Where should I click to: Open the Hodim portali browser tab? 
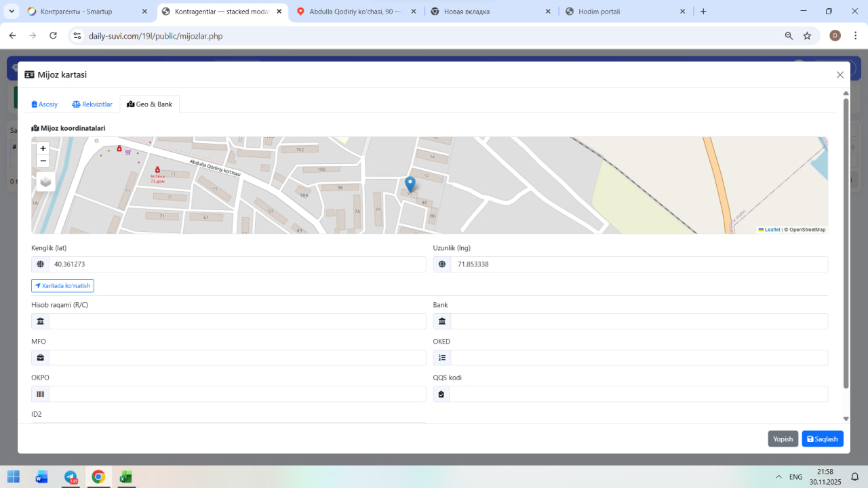point(624,12)
